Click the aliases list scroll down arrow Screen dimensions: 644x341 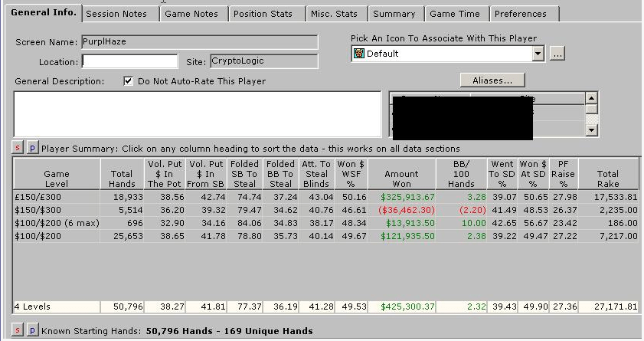pos(591,130)
